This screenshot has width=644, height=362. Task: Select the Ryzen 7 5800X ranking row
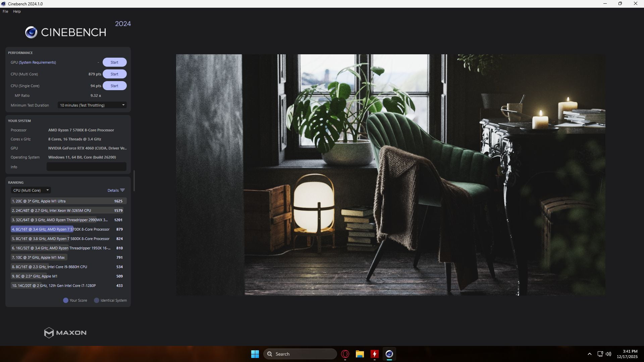[68, 239]
